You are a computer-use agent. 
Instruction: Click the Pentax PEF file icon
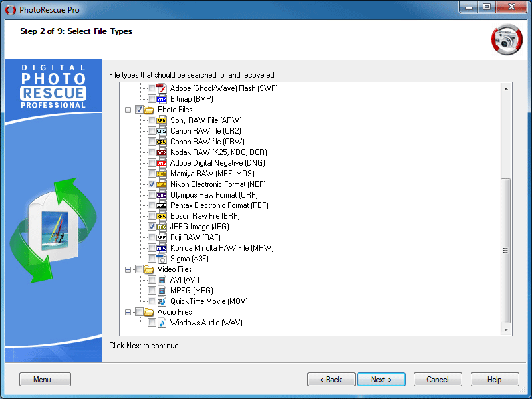[x=162, y=205]
